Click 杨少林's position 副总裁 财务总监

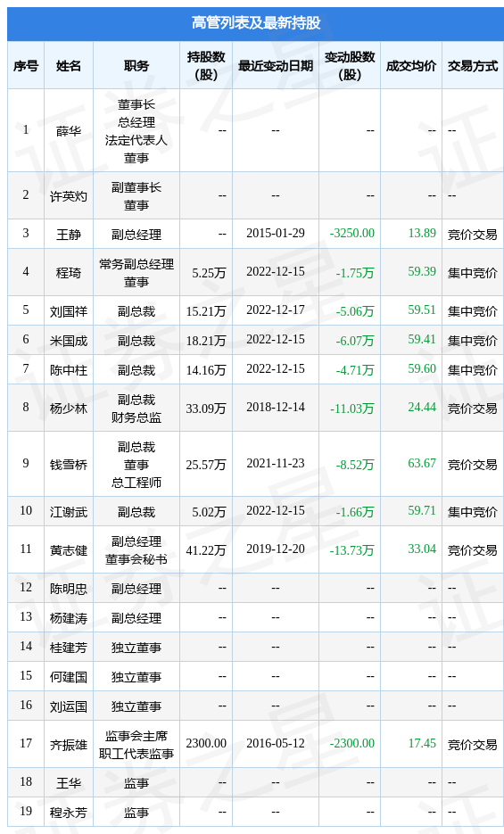coord(136,409)
